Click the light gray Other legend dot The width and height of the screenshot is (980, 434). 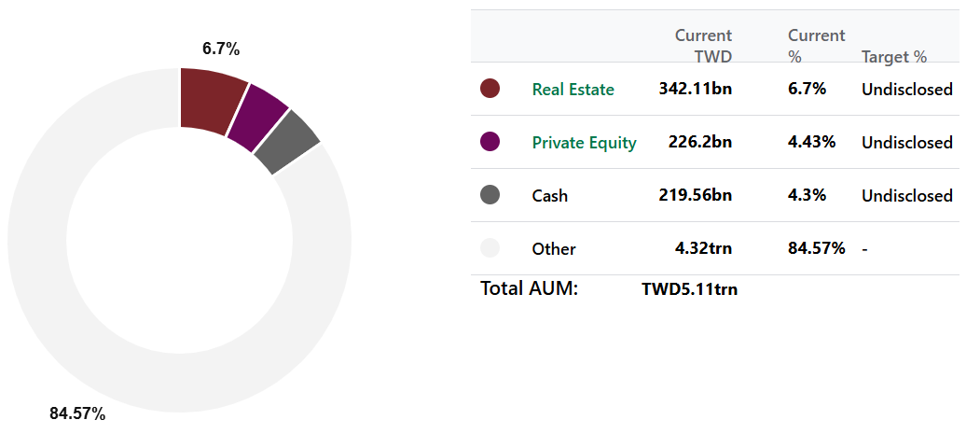pos(490,248)
